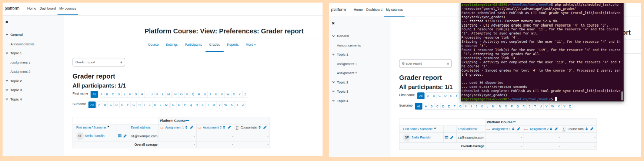Select First name All filter in left window
644x161 pixels.
(x=94, y=95)
